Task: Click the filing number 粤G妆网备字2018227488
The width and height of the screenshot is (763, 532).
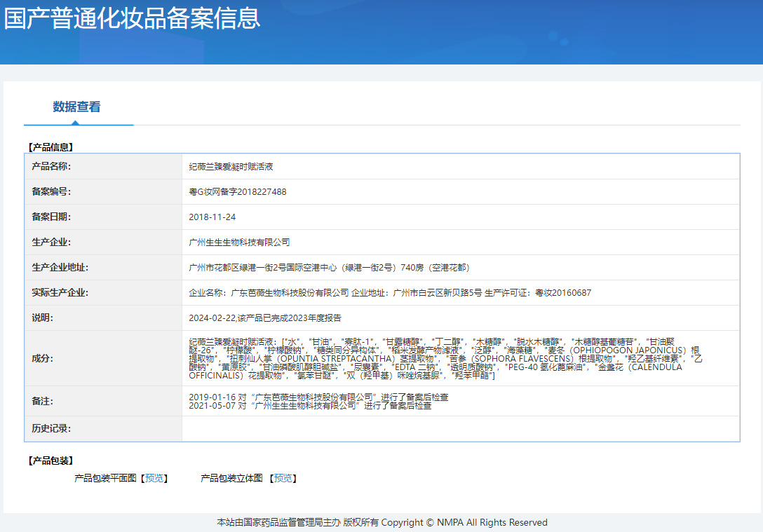Action: point(237,192)
